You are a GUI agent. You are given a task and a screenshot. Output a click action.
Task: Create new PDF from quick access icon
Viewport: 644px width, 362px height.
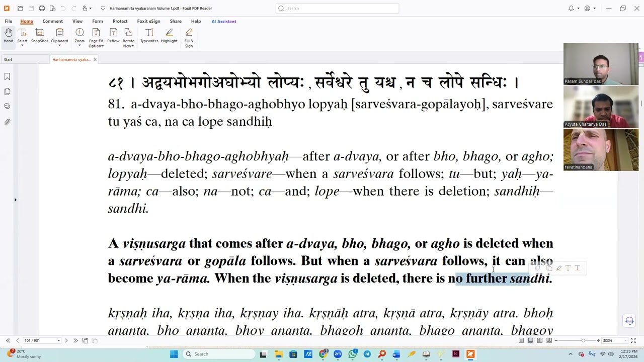52,9
